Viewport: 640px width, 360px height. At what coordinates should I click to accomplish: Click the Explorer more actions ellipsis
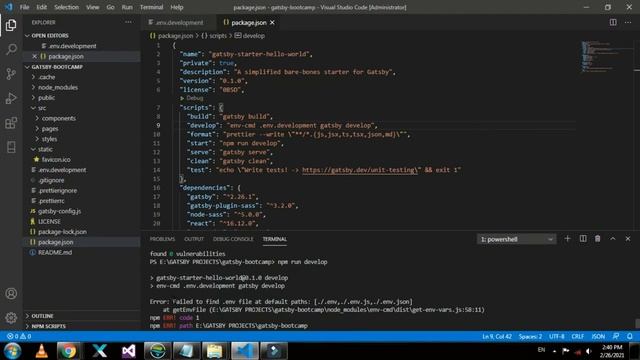click(x=129, y=22)
